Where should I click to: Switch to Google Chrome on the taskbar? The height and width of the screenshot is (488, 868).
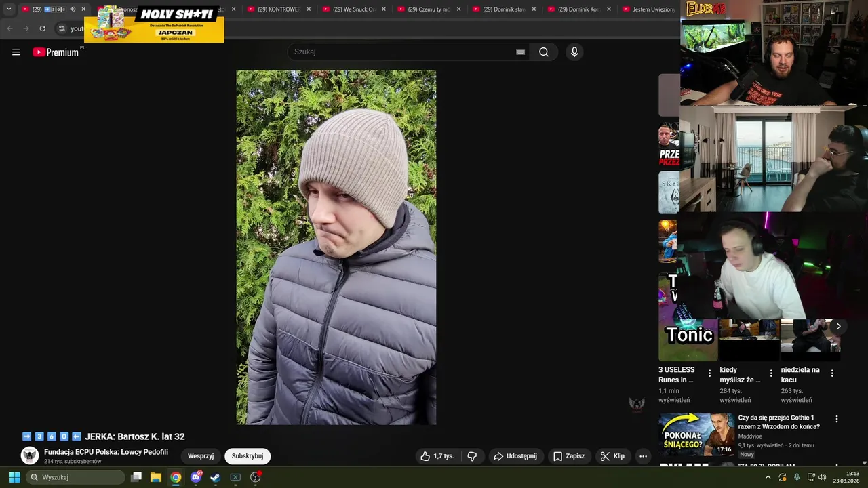coord(176,477)
